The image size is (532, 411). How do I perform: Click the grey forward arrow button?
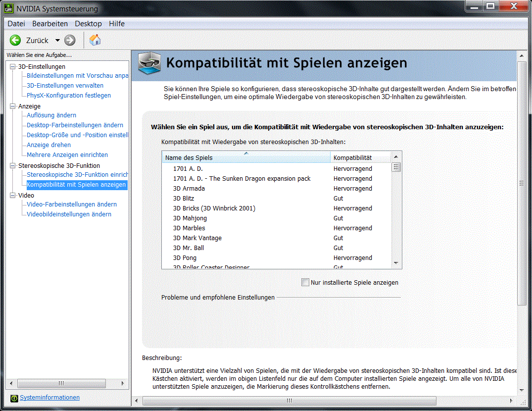(70, 41)
